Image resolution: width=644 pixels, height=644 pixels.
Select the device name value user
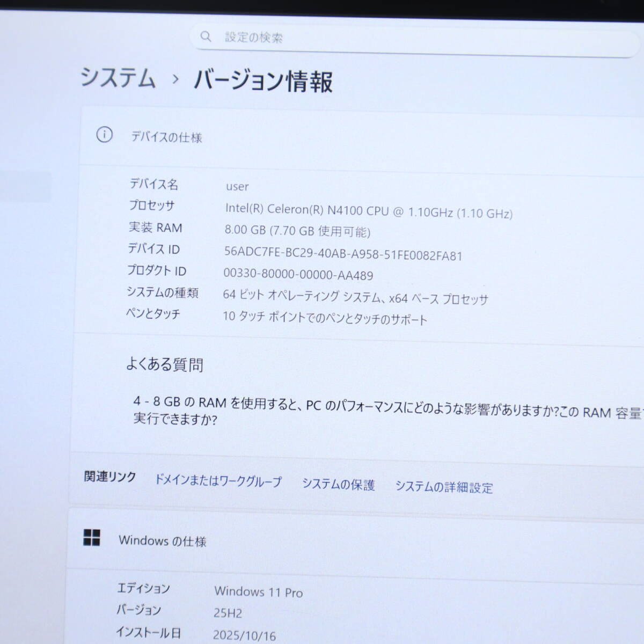[237, 187]
